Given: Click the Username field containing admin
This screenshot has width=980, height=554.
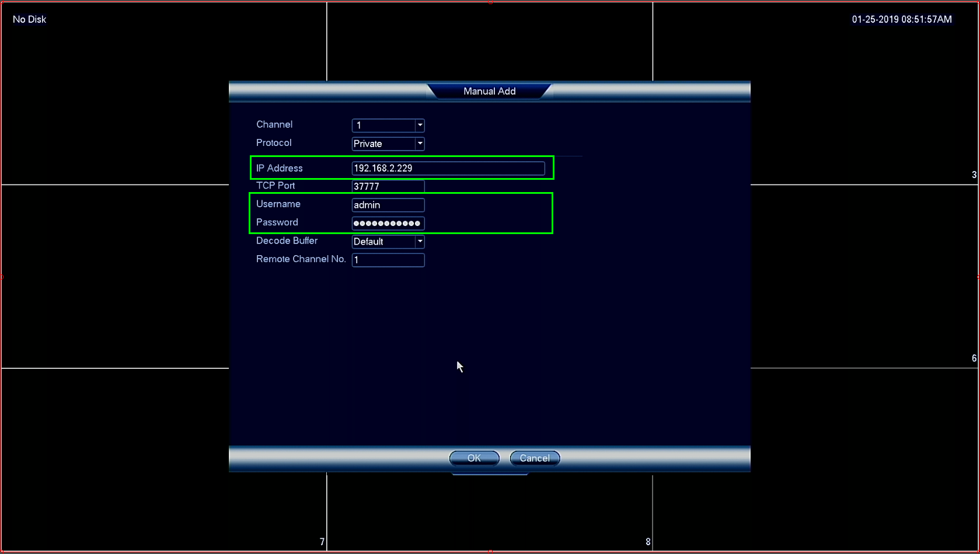Looking at the screenshot, I should point(388,205).
